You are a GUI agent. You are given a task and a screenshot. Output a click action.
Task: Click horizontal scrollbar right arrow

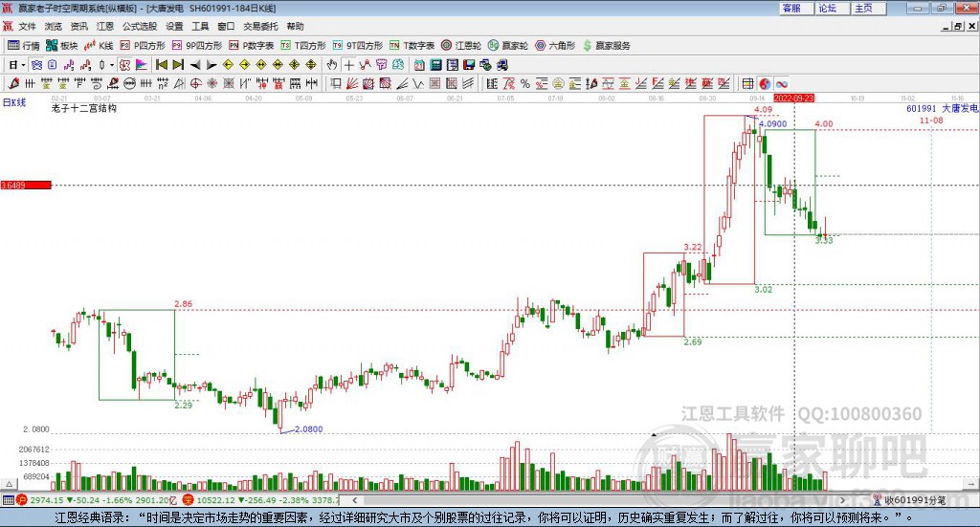[x=842, y=499]
